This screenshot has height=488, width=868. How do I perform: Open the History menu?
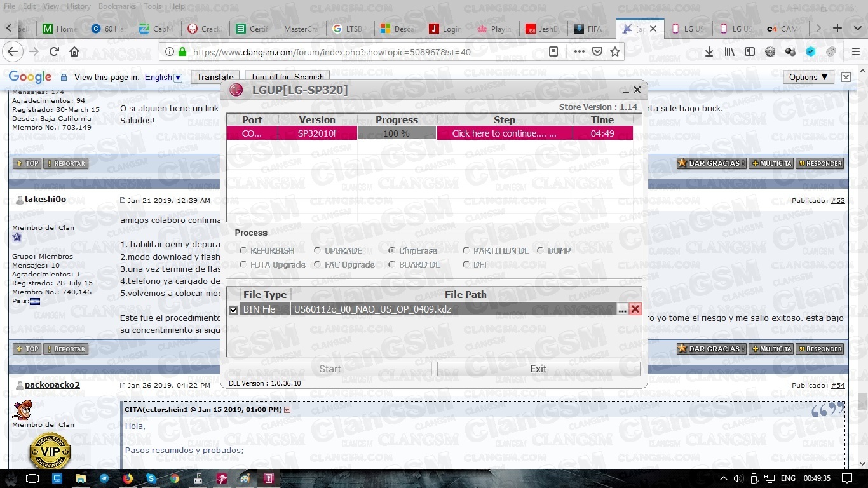[79, 6]
